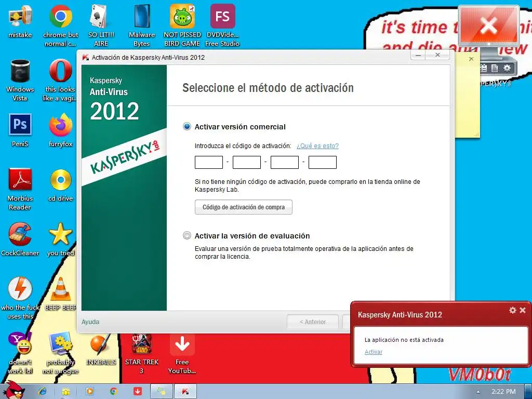Screen dimensions: 532x399
Task: Open the 'cd drive' desktop icon
Action: point(60,185)
